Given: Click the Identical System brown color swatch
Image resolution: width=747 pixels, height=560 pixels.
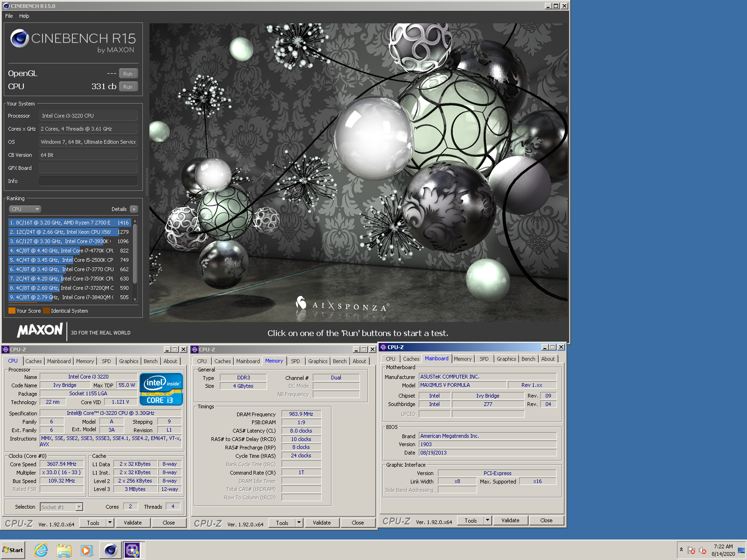Looking at the screenshot, I should [x=46, y=311].
